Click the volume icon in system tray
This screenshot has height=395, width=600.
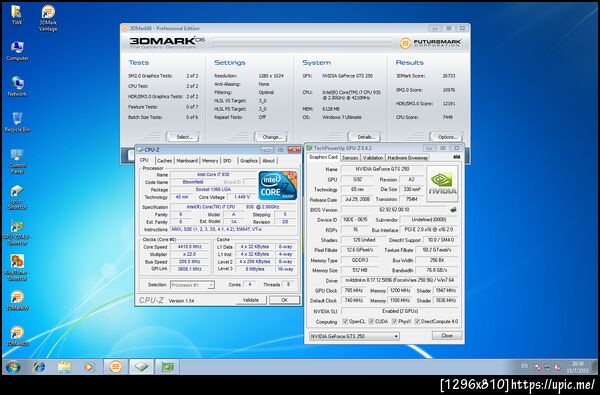(557, 367)
